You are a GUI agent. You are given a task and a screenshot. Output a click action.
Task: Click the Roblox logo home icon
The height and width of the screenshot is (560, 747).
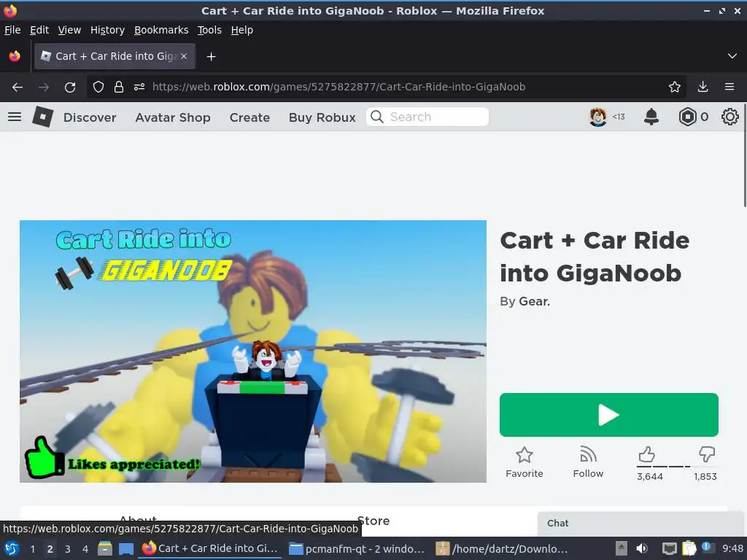(x=42, y=117)
